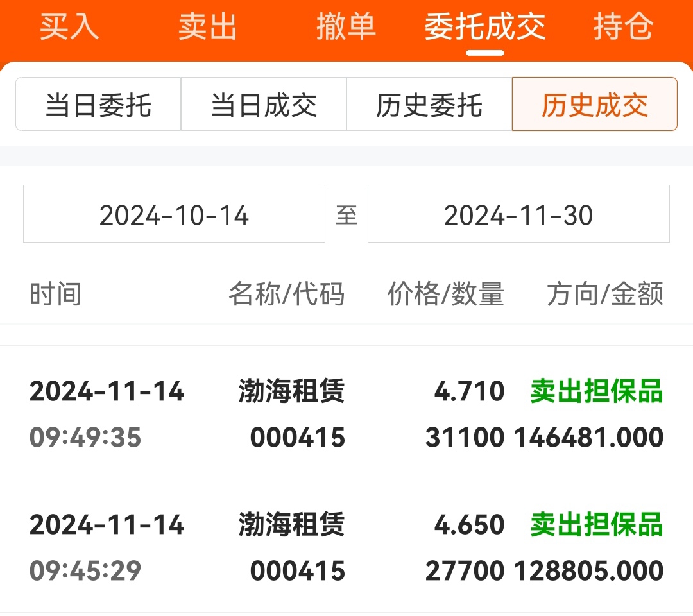
Task: Click date 2024-11-14 above 09:49:35
Action: (107, 391)
